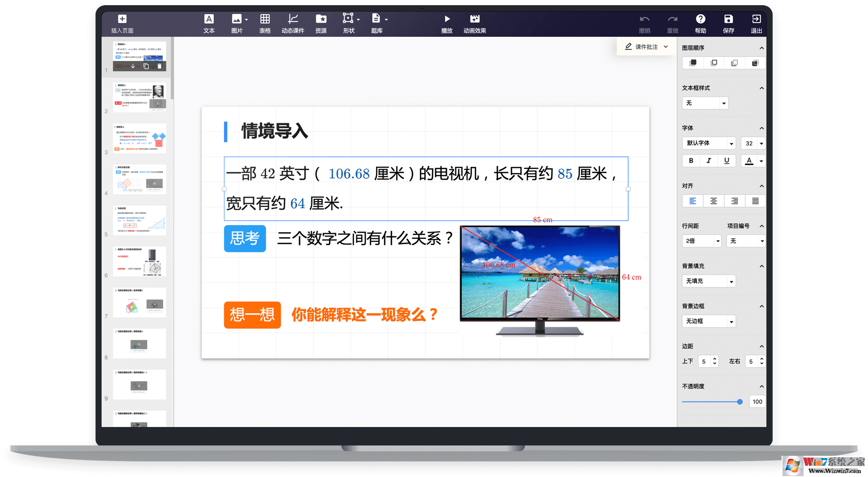This screenshot has height=477, width=868.
Task: Start playback with the 播放 icon
Action: click(447, 19)
